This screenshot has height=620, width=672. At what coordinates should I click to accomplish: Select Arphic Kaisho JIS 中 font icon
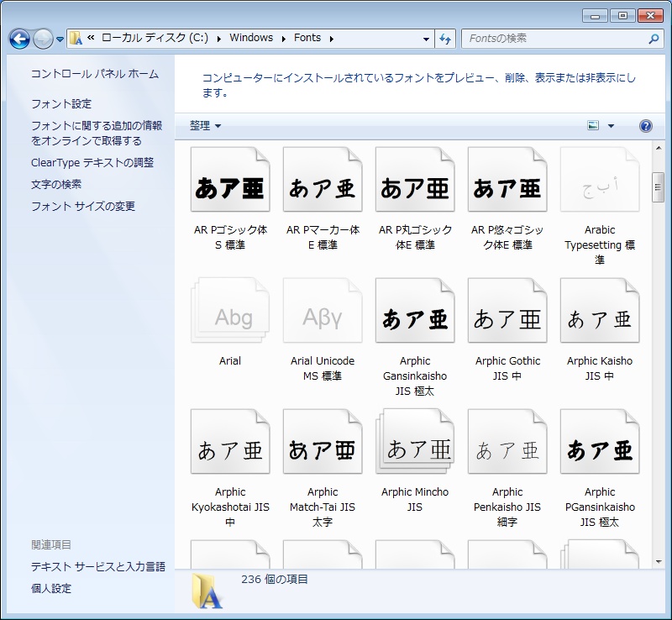(x=600, y=311)
